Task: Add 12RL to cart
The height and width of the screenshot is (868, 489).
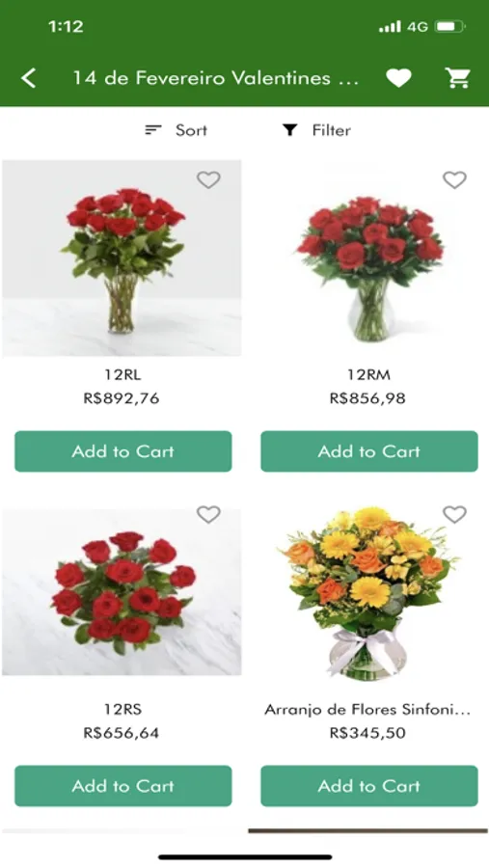Action: coord(122,451)
